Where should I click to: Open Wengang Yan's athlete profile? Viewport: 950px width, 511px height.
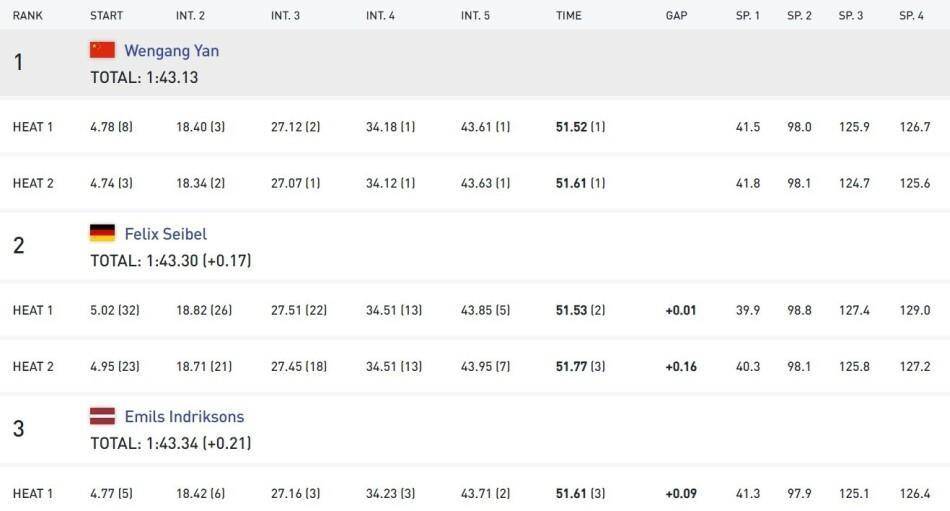171,51
